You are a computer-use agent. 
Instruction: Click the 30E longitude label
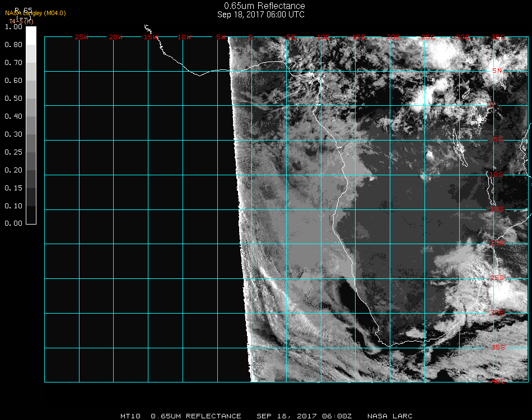point(463,37)
